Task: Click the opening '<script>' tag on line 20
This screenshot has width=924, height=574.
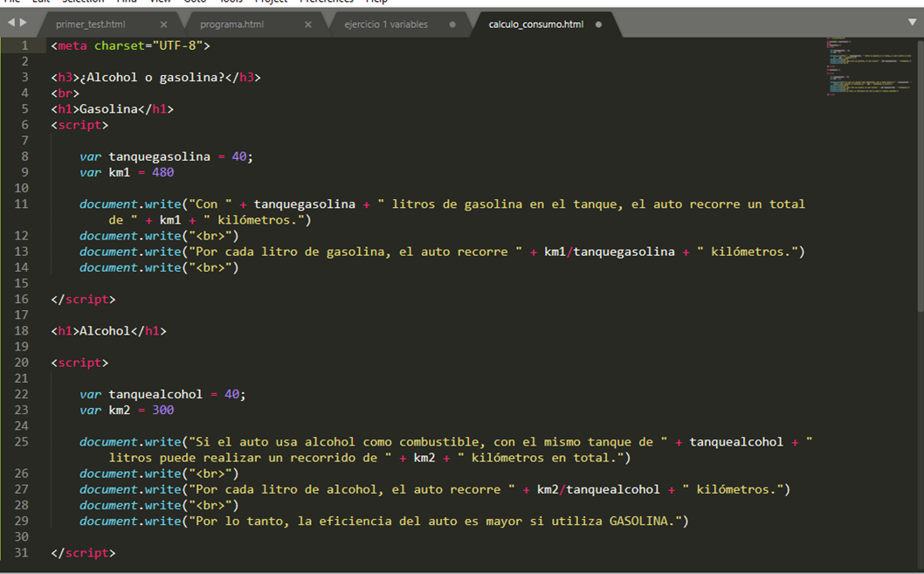Action: (79, 363)
